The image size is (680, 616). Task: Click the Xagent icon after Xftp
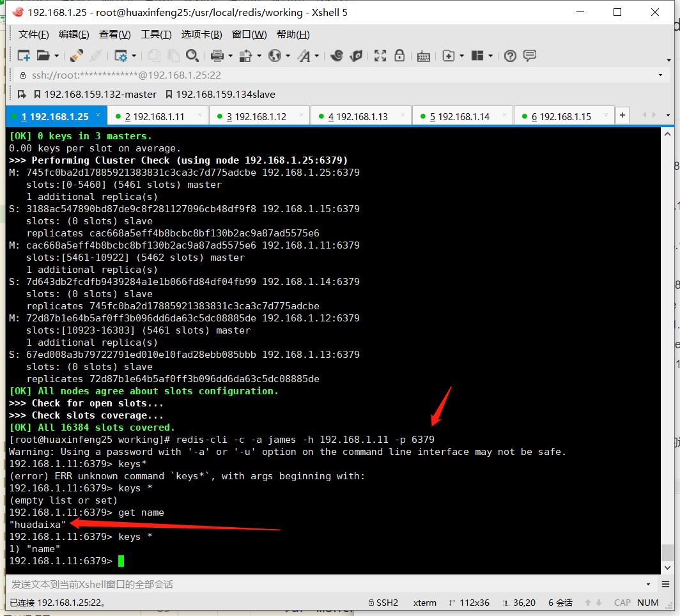click(x=356, y=56)
